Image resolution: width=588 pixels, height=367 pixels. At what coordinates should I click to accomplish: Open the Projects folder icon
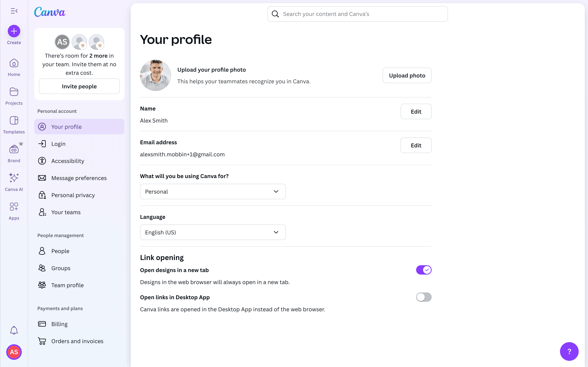pyautogui.click(x=14, y=92)
